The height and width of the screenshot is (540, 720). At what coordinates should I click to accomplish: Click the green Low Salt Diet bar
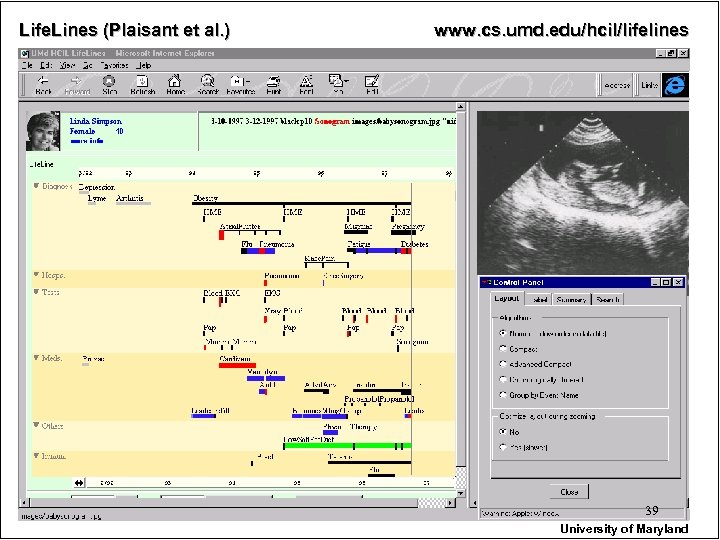(348, 445)
